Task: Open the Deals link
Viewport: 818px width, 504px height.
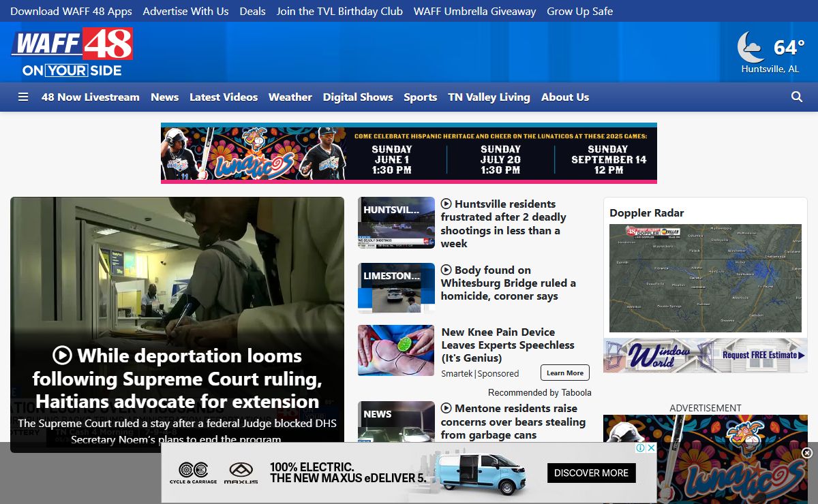Action: coord(253,11)
